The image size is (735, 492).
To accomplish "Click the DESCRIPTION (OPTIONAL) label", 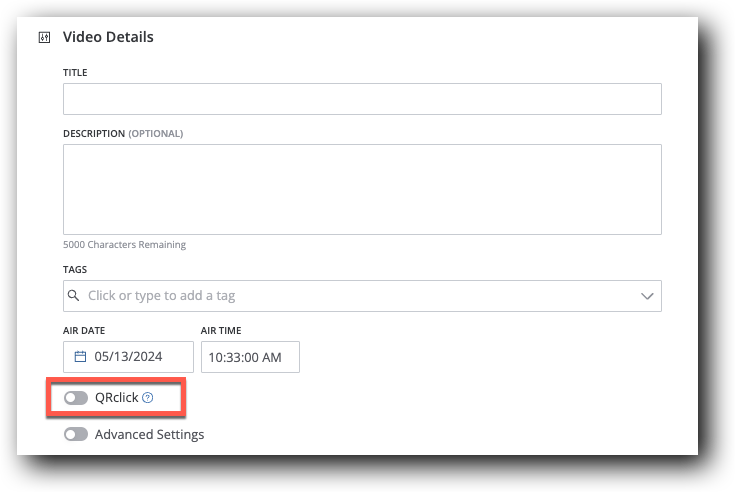I will (123, 133).
